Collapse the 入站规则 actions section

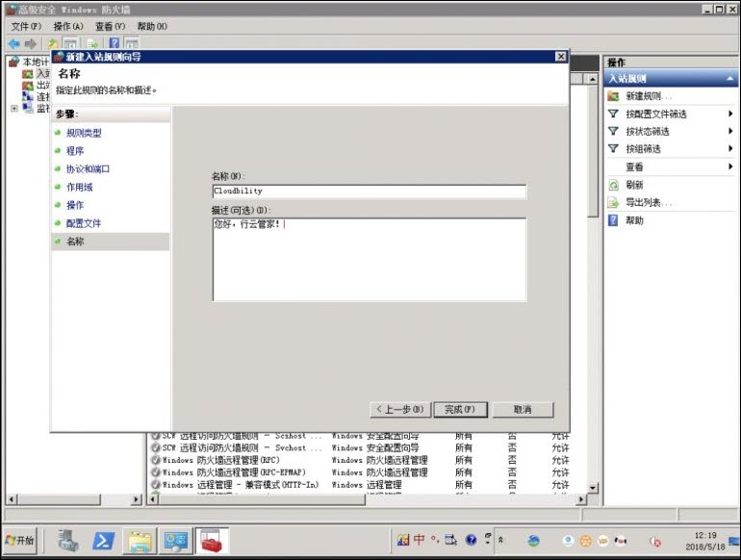click(x=730, y=79)
